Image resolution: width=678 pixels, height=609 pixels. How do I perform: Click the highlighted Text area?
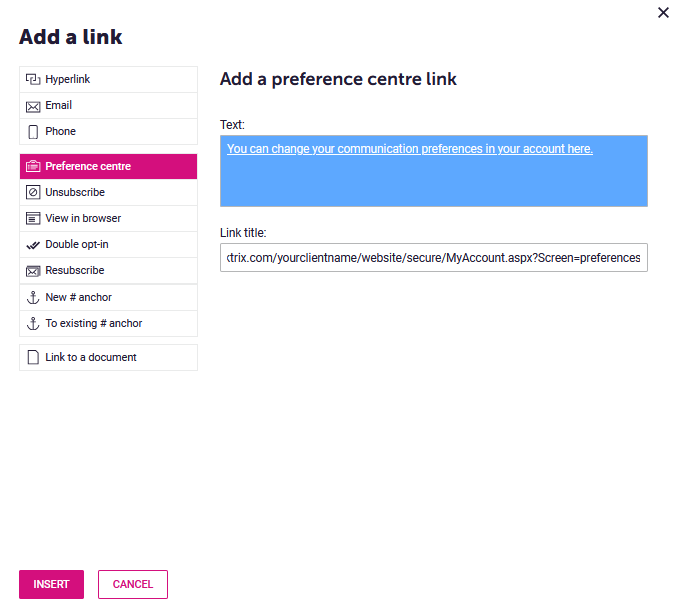tap(434, 171)
